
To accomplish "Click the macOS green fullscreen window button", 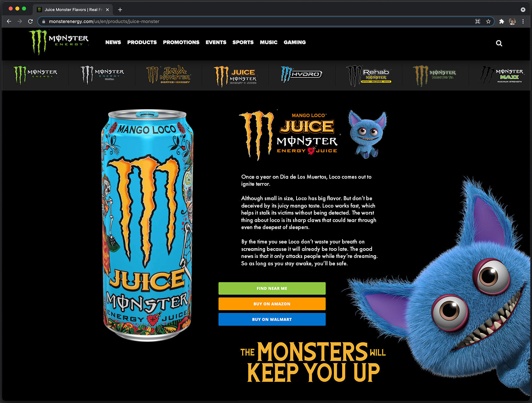I will click(x=24, y=9).
